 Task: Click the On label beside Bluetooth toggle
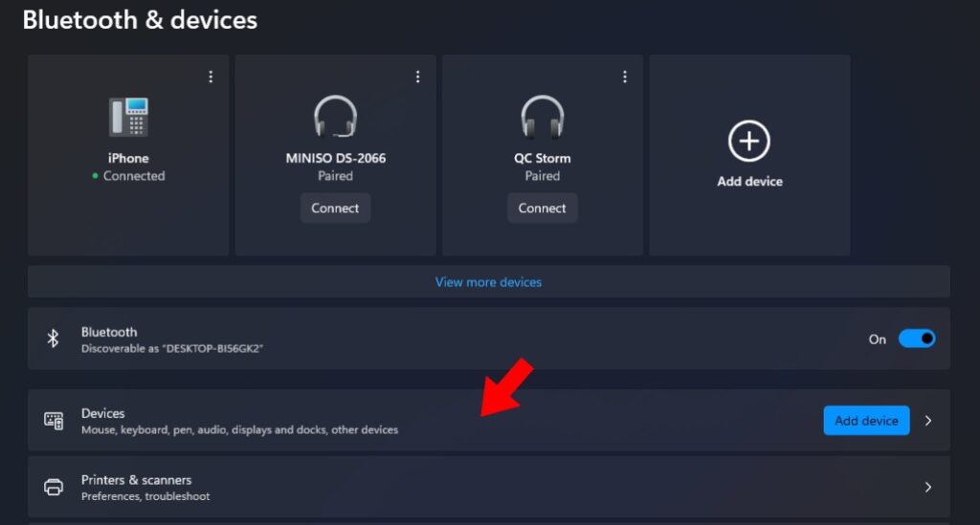(877, 339)
